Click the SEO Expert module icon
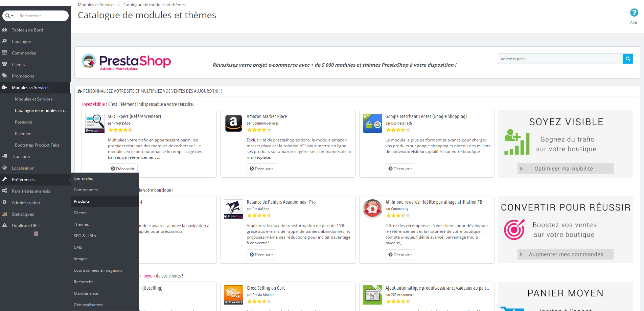 click(x=95, y=124)
